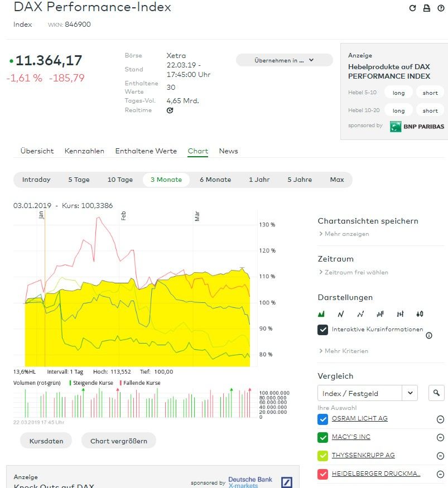The height and width of the screenshot is (488, 448).
Task: Click the refresh icon at top right
Action: tap(412, 8)
